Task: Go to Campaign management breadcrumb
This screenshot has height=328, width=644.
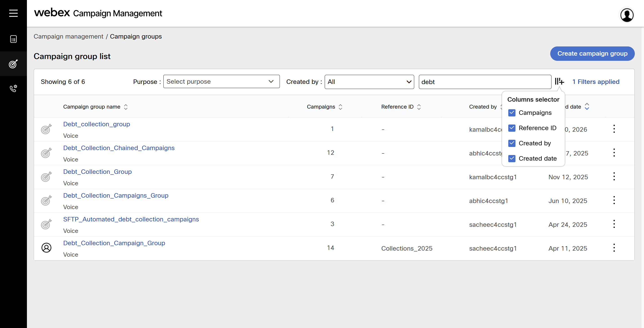Action: pyautogui.click(x=68, y=37)
